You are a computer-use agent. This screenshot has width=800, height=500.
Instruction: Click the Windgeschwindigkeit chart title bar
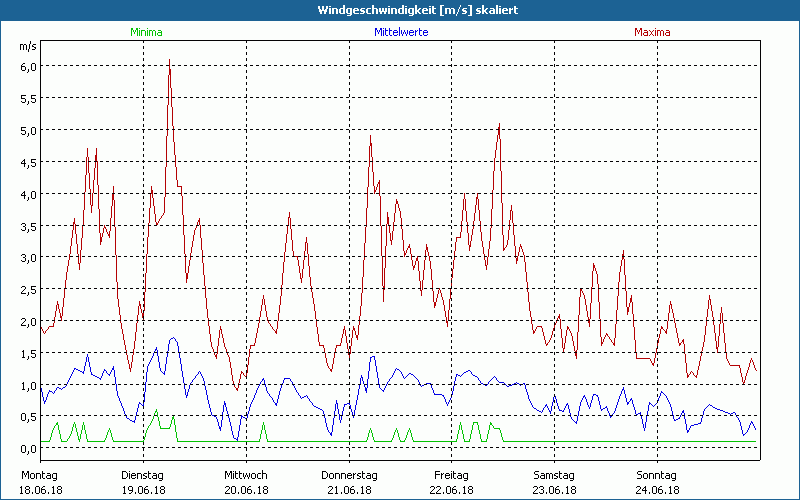(400, 10)
